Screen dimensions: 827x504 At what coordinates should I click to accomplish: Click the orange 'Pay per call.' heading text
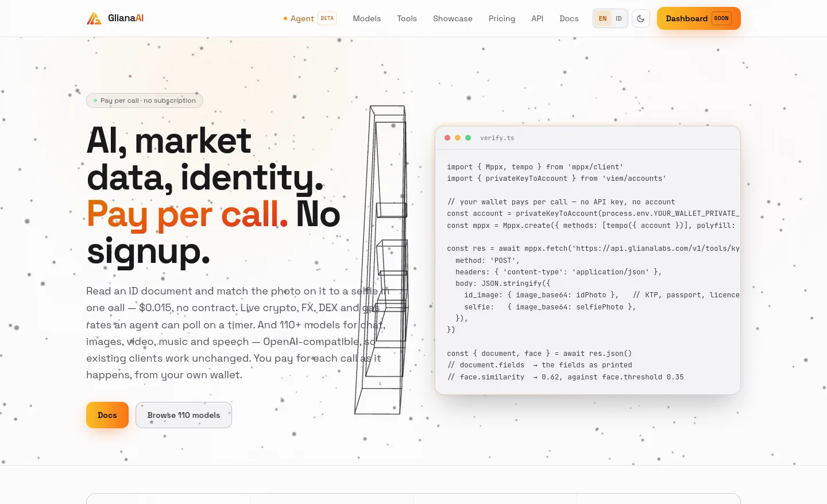[x=187, y=214]
